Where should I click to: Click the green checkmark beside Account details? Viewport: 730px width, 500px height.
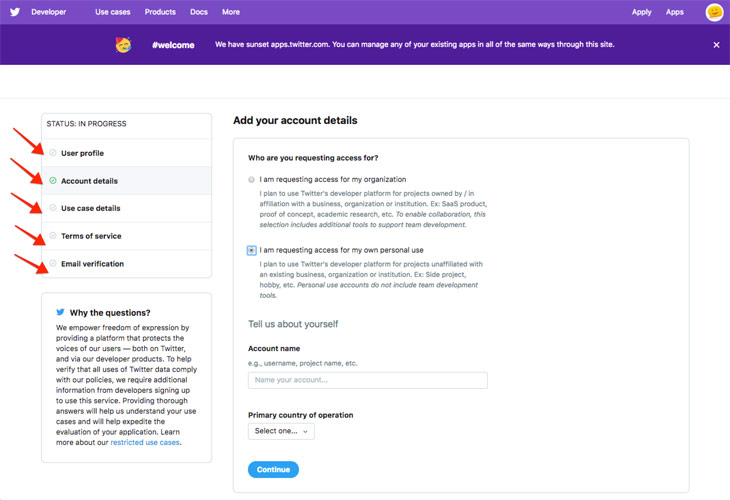tap(53, 181)
